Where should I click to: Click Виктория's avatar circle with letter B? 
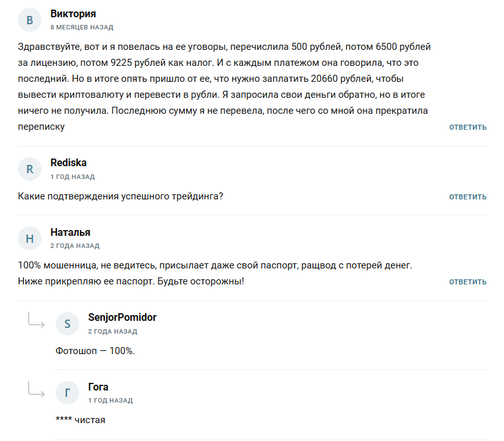pos(29,20)
